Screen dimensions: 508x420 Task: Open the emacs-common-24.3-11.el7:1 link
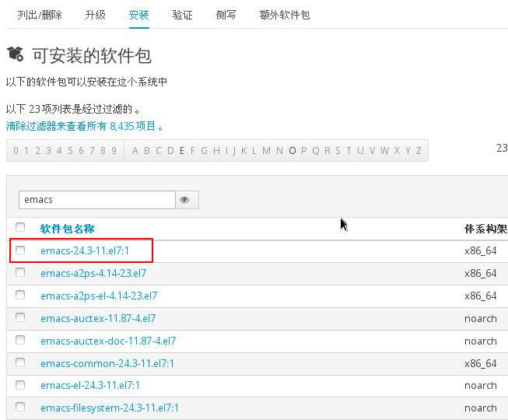tap(107, 363)
